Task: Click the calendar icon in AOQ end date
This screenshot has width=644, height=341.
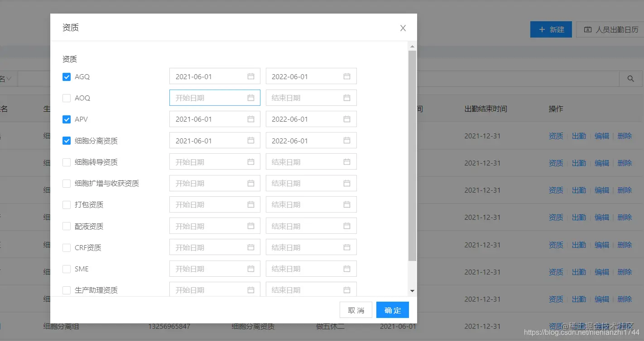Action: [347, 98]
